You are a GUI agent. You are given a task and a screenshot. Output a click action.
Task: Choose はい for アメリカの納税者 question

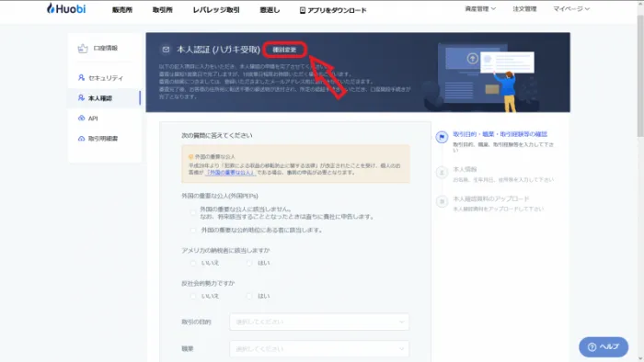point(249,263)
